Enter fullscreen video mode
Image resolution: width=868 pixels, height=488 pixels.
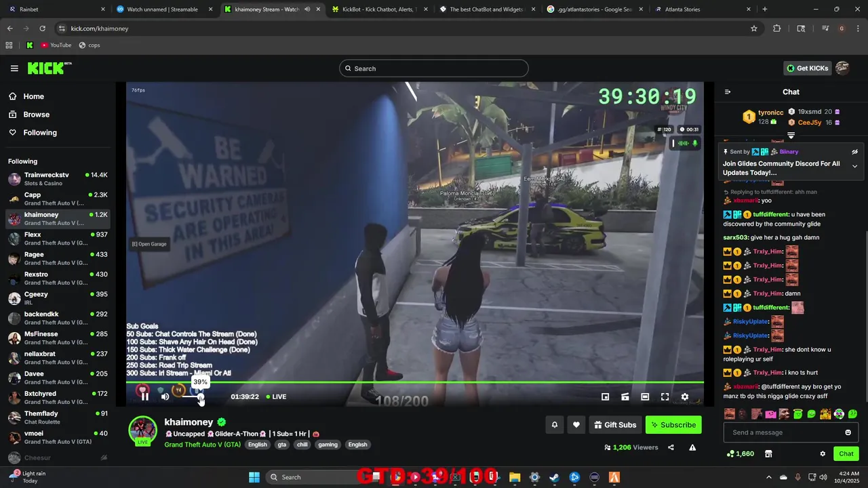pos(665,396)
